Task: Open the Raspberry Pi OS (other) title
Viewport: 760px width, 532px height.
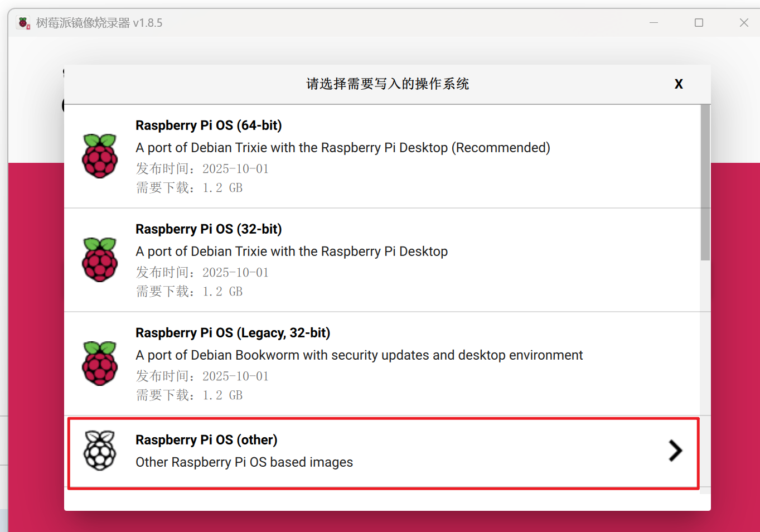Action: pyautogui.click(x=206, y=440)
